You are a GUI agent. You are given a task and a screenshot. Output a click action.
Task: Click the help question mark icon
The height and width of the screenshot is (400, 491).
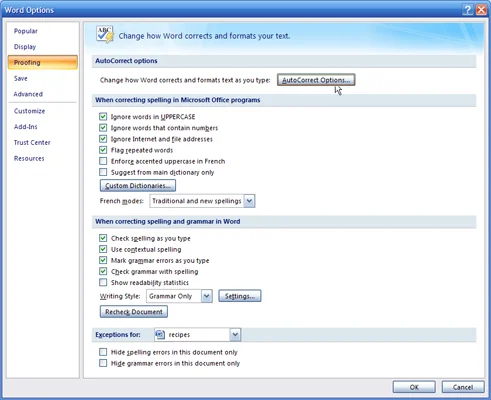[x=468, y=10]
